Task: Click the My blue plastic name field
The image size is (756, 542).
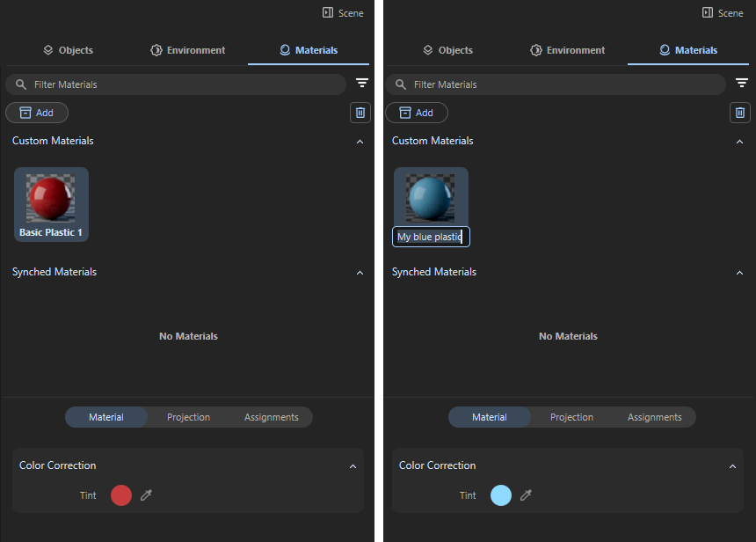Action: (x=431, y=236)
